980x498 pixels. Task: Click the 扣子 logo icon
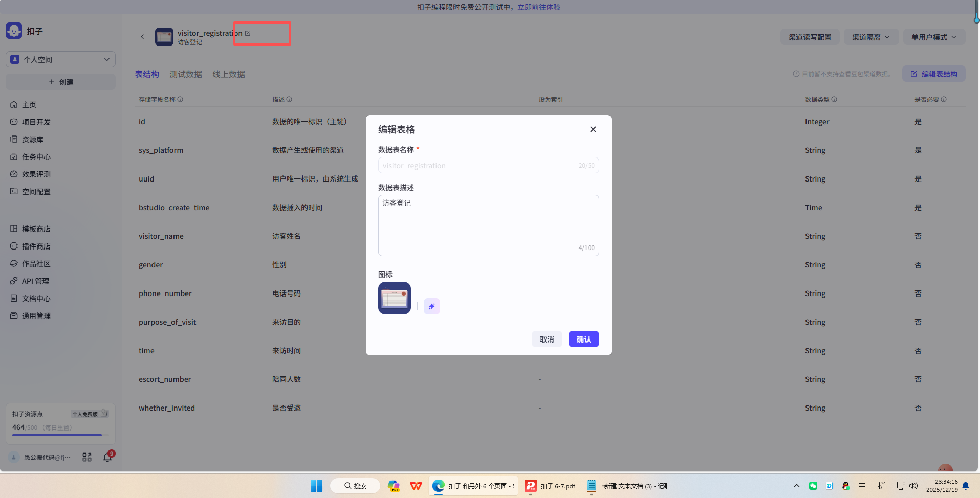13,30
